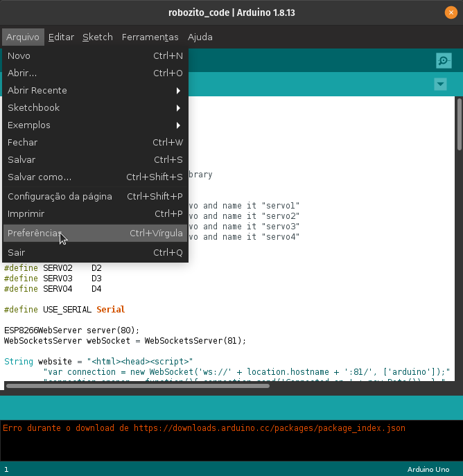Image resolution: width=463 pixels, height=476 pixels.
Task: Open the Sketch menu
Action: [98, 37]
